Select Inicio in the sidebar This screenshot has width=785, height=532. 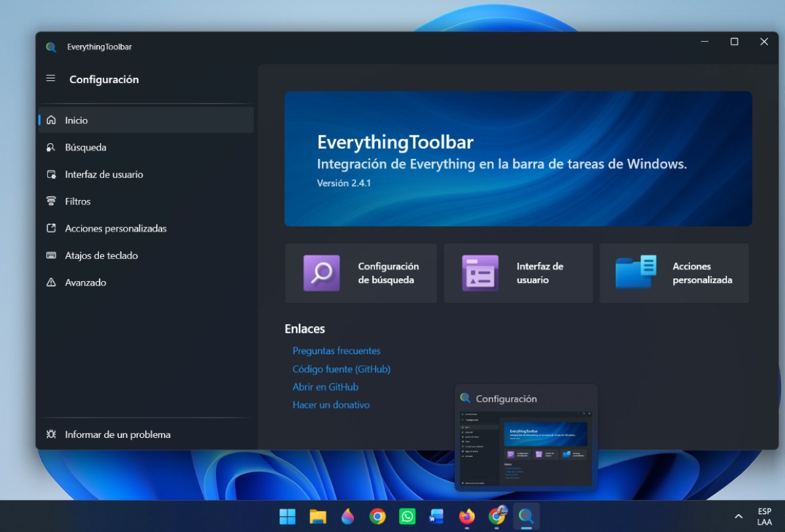pyautogui.click(x=146, y=120)
